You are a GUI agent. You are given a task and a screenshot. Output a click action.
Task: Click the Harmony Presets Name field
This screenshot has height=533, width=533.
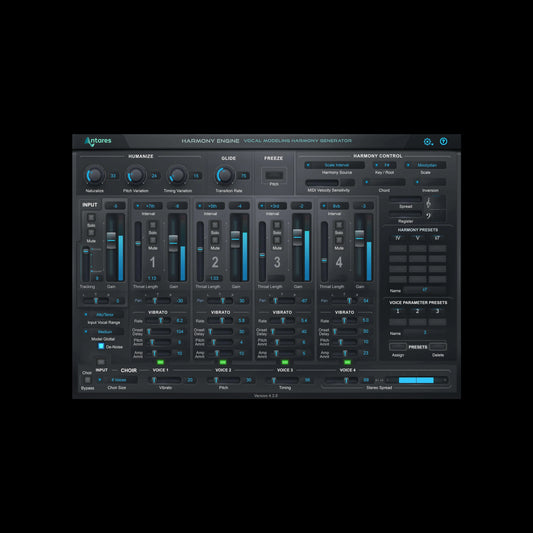[424, 290]
